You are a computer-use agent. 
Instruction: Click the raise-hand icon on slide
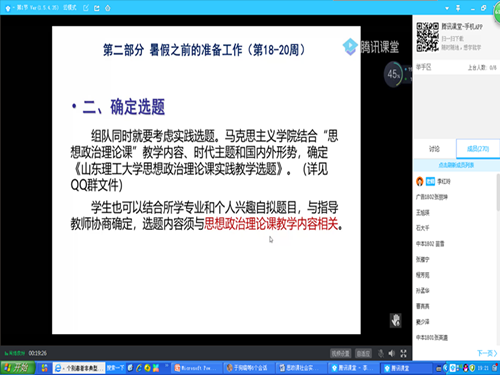(x=396, y=321)
